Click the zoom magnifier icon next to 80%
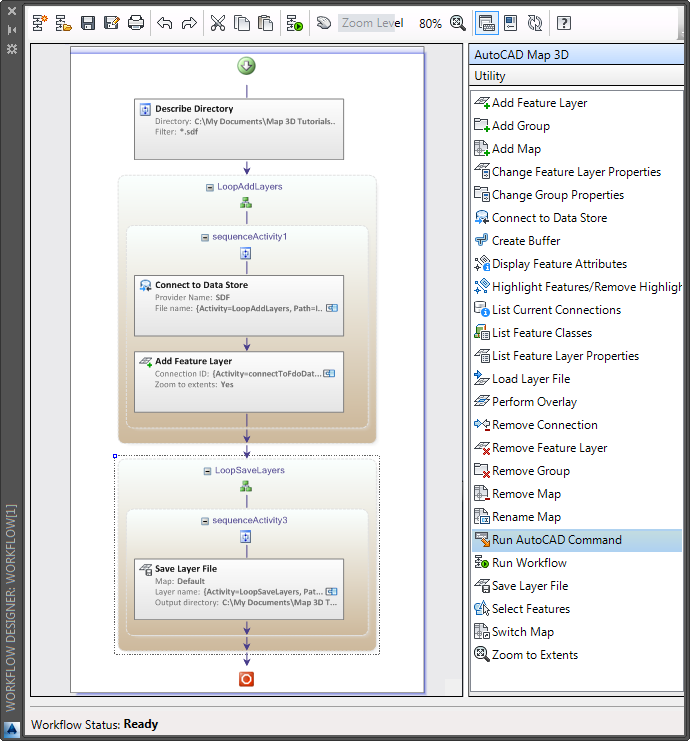Image resolution: width=690 pixels, height=741 pixels. pyautogui.click(x=457, y=23)
